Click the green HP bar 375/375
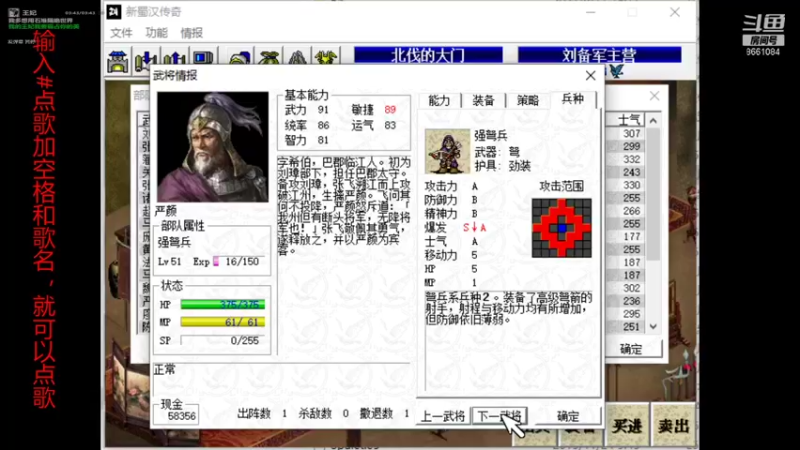Viewport: 800px width, 450px height. pos(222,305)
